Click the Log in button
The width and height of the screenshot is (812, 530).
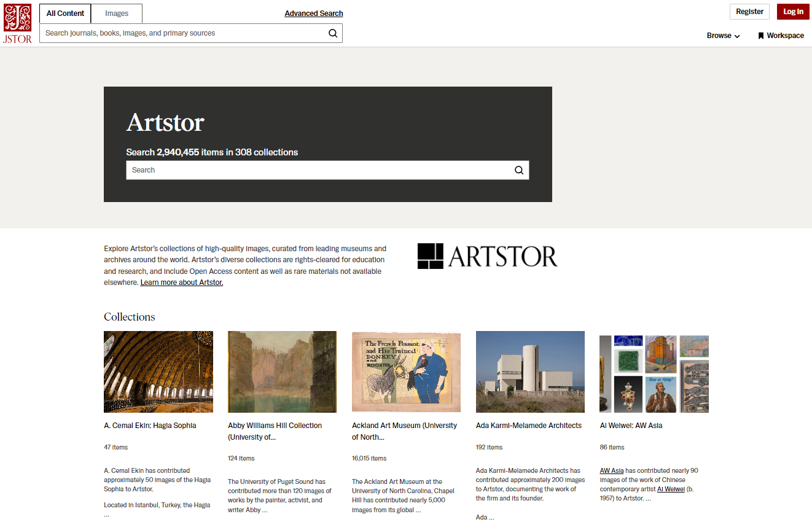click(x=793, y=12)
